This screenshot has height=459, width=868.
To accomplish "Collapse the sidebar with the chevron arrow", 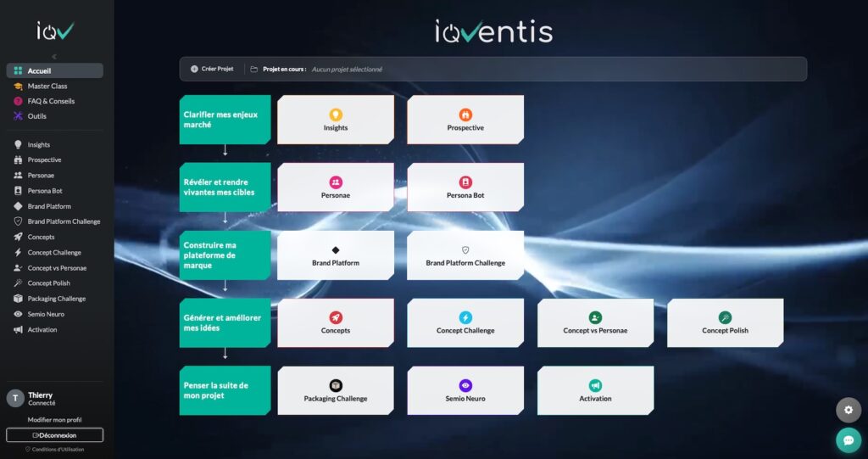I will pyautogui.click(x=54, y=56).
